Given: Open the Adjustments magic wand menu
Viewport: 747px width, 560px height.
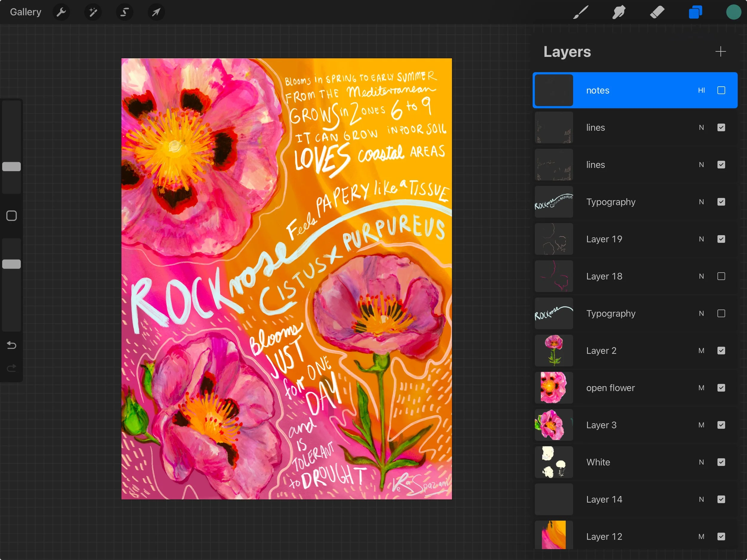Looking at the screenshot, I should point(93,12).
